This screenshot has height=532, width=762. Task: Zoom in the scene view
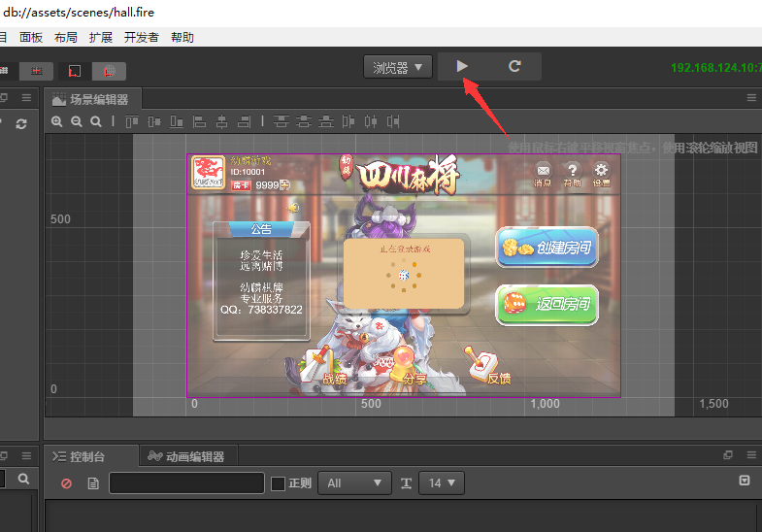pos(57,121)
